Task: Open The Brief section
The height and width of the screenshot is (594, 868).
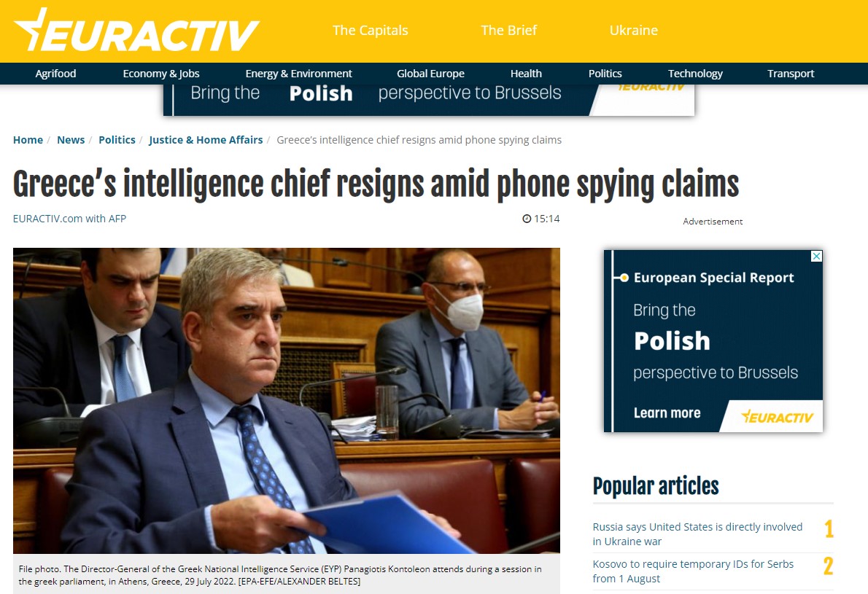Action: 508,31
